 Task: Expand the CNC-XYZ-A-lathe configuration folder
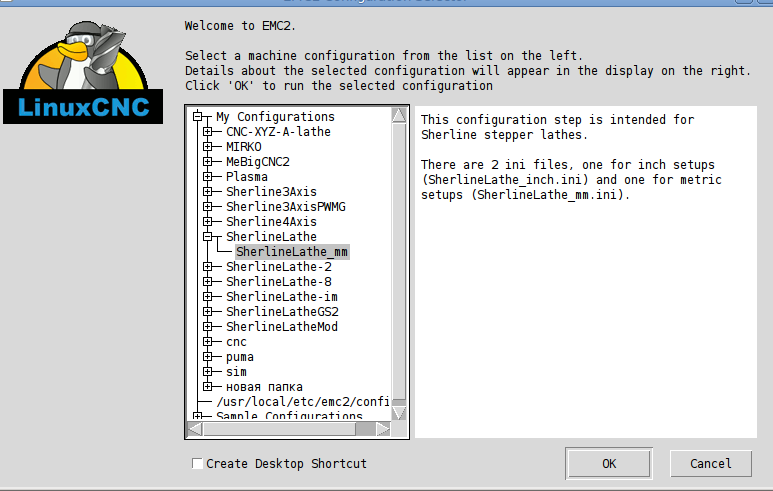(208, 132)
